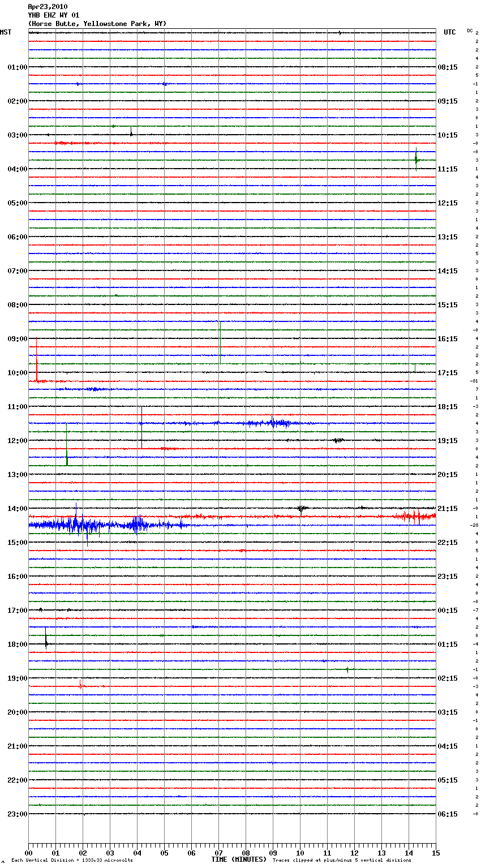Click the 13:15 UTC time label
The width and height of the screenshot is (481, 868).
pyautogui.click(x=448, y=237)
